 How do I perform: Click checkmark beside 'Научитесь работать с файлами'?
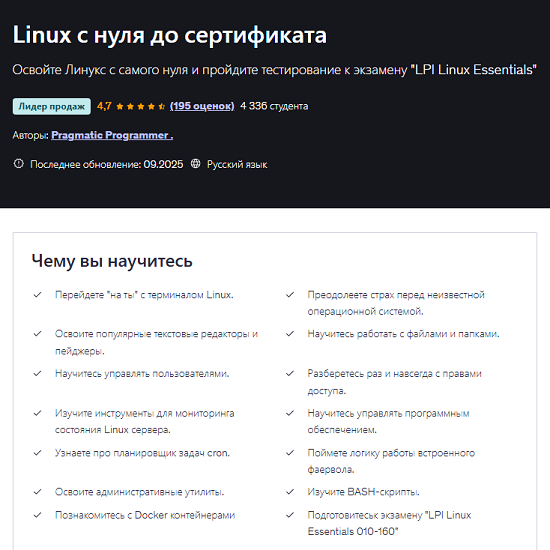[x=290, y=334]
